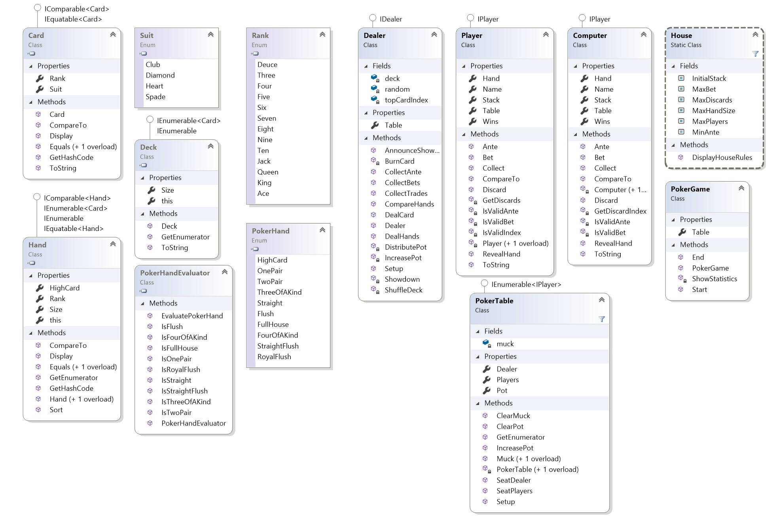Click the filter icon on the PokerTable class
775x532 pixels.
[x=602, y=319]
